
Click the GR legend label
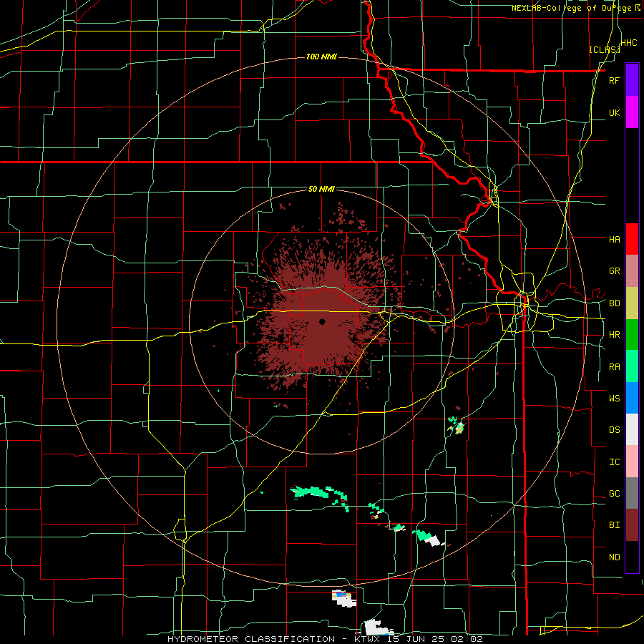pyautogui.click(x=615, y=271)
